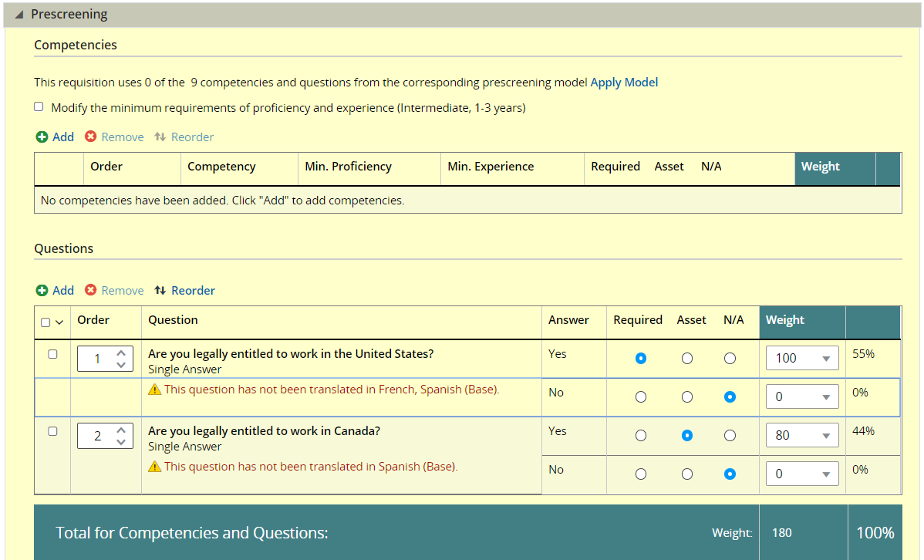Increase order value for question 1
The height and width of the screenshot is (560, 924).
point(121,353)
